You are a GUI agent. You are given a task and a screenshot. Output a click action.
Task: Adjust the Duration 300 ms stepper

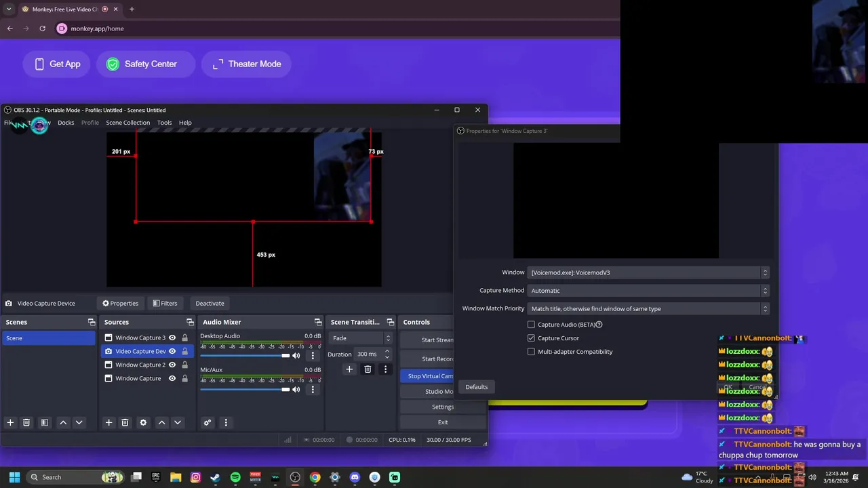387,354
